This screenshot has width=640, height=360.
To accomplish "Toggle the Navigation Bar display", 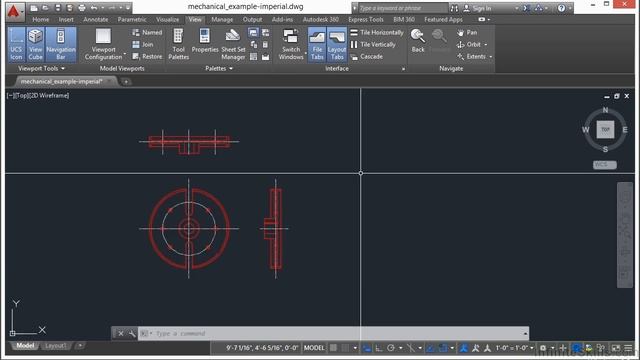I will click(61, 44).
